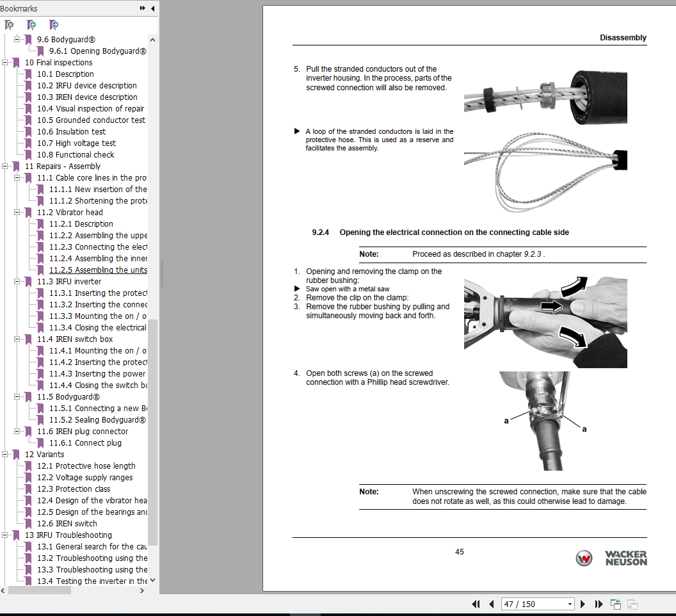Open bookmark 13.1 General search for the cause
This screenshot has width=676, height=616.
coord(92,547)
